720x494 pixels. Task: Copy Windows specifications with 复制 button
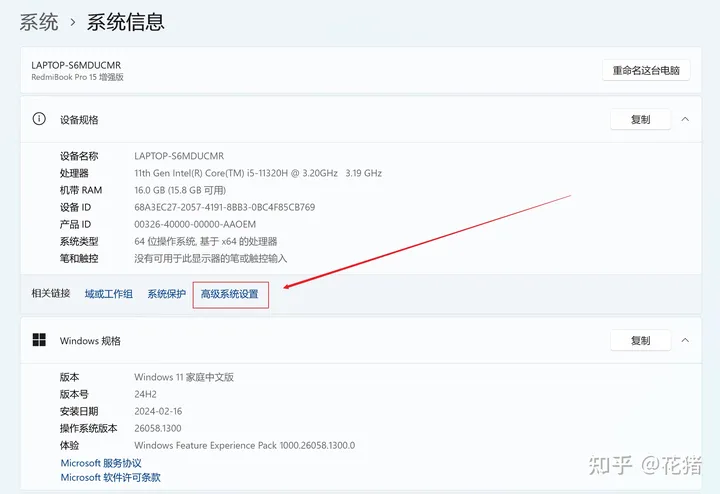(x=641, y=340)
